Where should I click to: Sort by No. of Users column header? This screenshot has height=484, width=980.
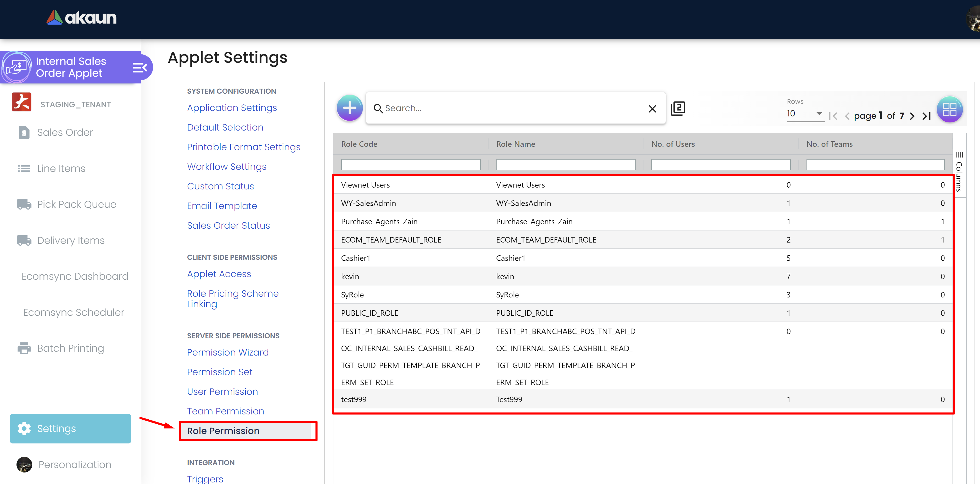click(x=673, y=144)
